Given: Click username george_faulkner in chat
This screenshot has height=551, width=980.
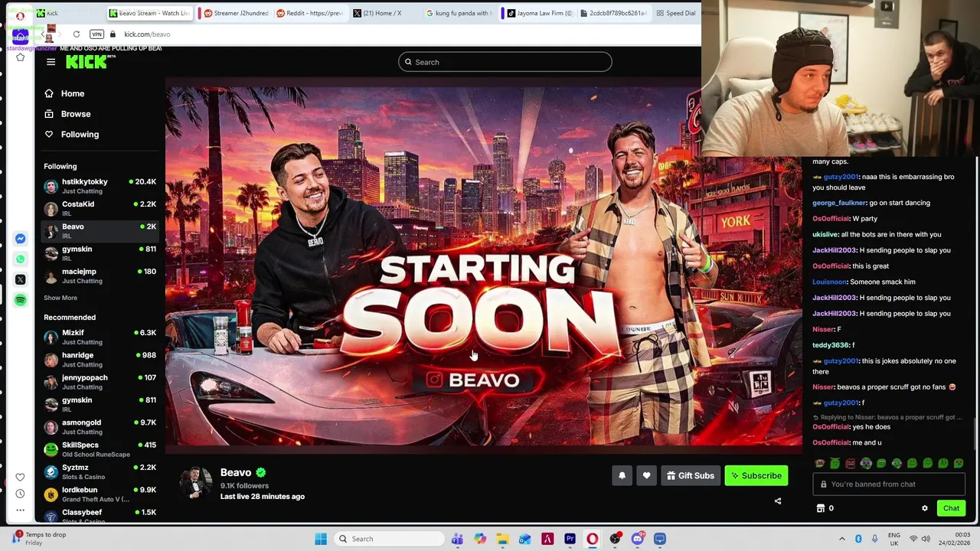Looking at the screenshot, I should [x=839, y=203].
